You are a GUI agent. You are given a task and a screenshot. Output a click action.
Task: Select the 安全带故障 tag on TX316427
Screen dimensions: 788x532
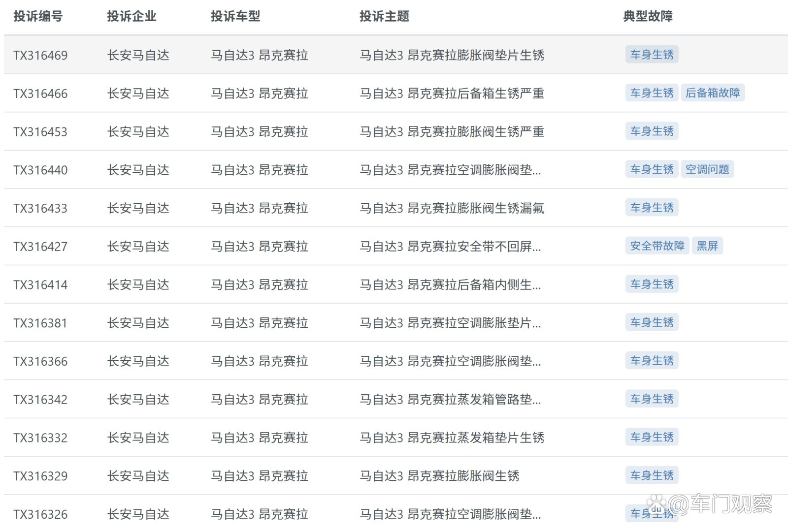tap(657, 246)
